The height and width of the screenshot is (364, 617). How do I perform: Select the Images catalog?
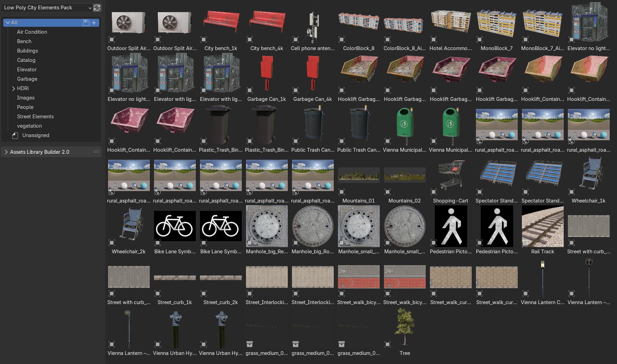point(26,98)
